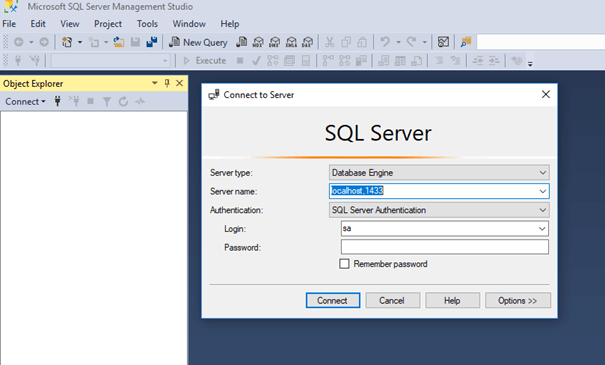
Task: Click the Increase Indent icon
Action: point(494,61)
